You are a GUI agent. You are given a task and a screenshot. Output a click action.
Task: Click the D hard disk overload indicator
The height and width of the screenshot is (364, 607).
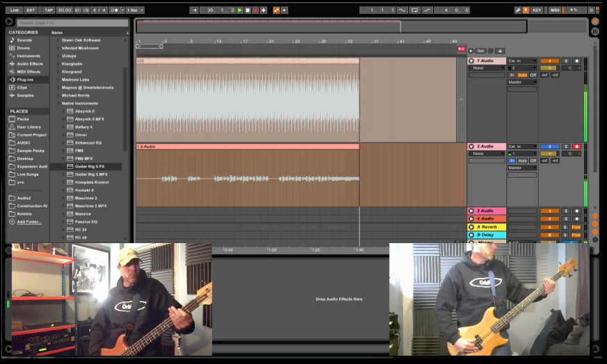[x=592, y=10]
